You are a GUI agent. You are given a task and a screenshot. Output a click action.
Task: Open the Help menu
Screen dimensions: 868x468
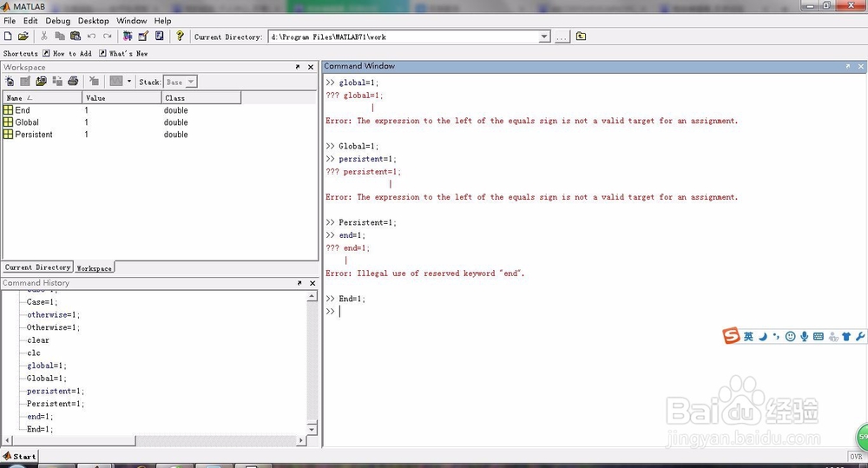click(162, 21)
